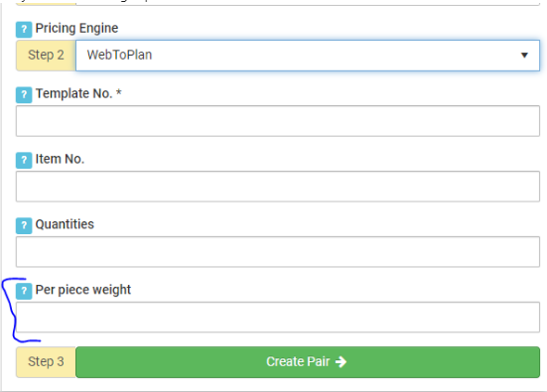Click the arrow icon on Create Pair
The width and height of the screenshot is (547, 392).
click(x=341, y=362)
